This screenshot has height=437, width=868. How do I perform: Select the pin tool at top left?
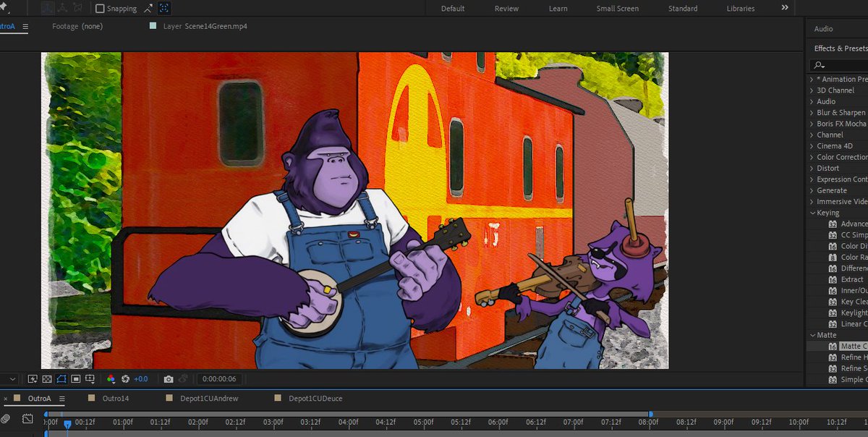click(x=4, y=9)
